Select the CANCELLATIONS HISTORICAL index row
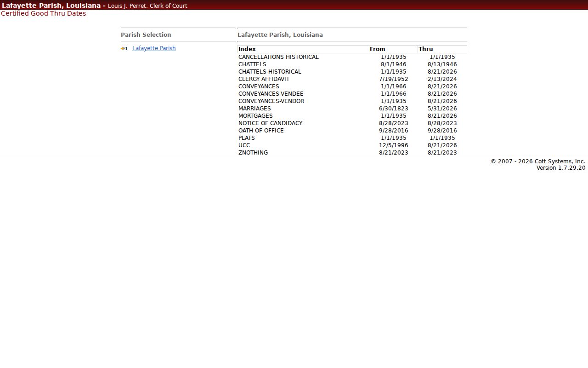This screenshot has width=588, height=368. [x=352, y=57]
